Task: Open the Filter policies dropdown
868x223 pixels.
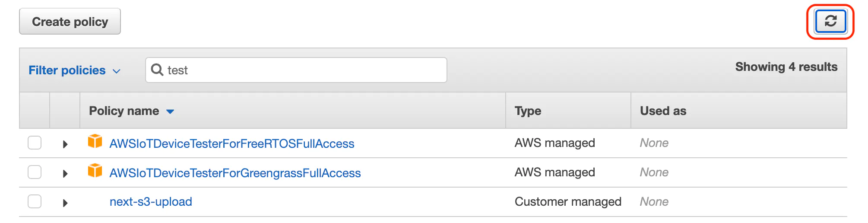Action: pyautogui.click(x=74, y=70)
